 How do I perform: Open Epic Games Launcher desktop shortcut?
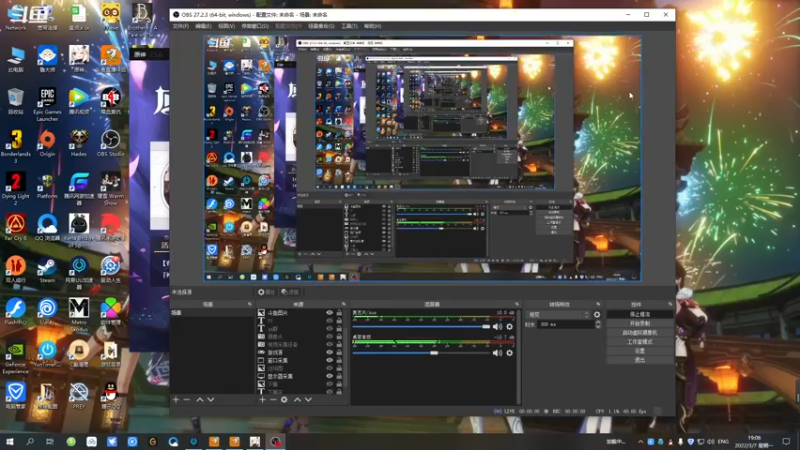(47, 104)
